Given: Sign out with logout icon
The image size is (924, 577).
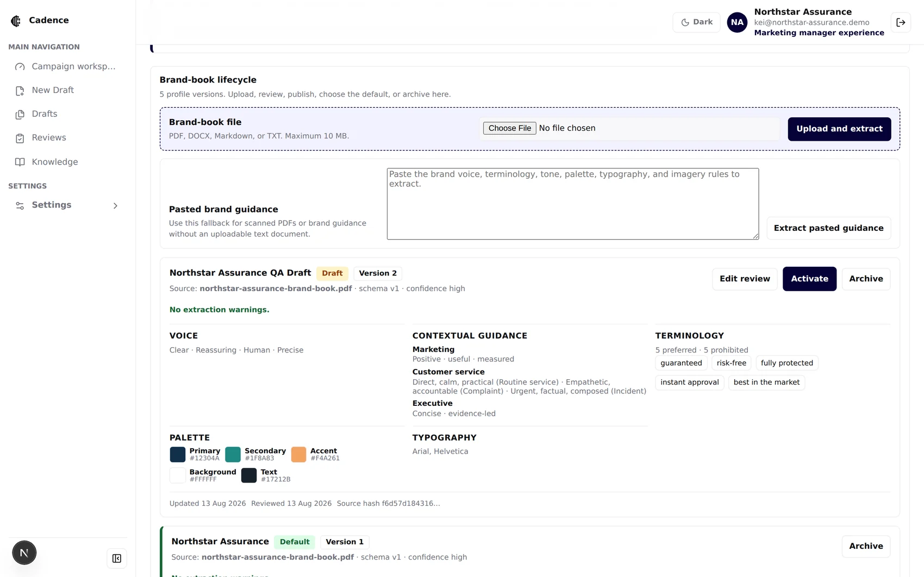Looking at the screenshot, I should 901,22.
